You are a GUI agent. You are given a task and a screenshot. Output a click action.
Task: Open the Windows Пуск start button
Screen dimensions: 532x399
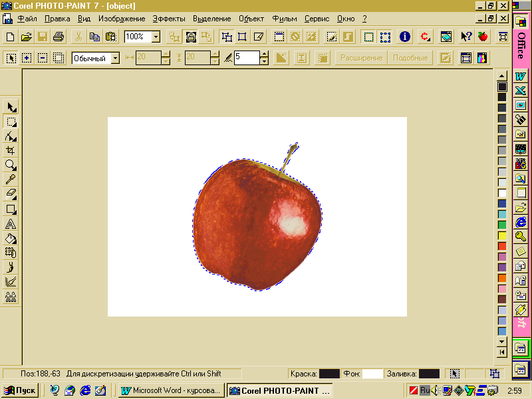(x=21, y=390)
